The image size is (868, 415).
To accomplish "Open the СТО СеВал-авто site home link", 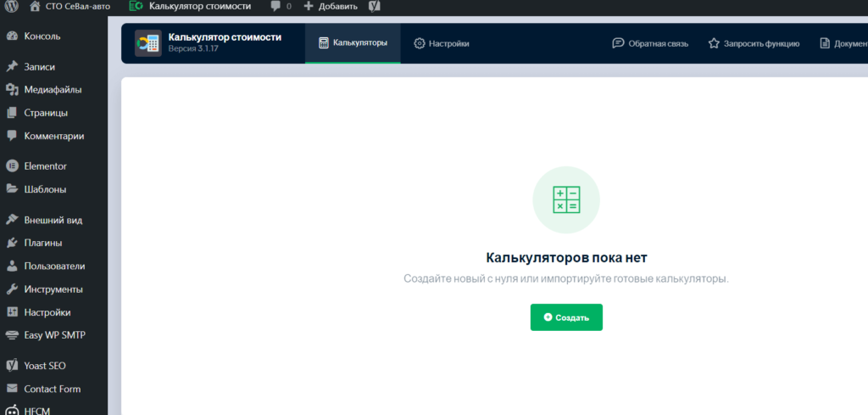I will pyautogui.click(x=70, y=7).
